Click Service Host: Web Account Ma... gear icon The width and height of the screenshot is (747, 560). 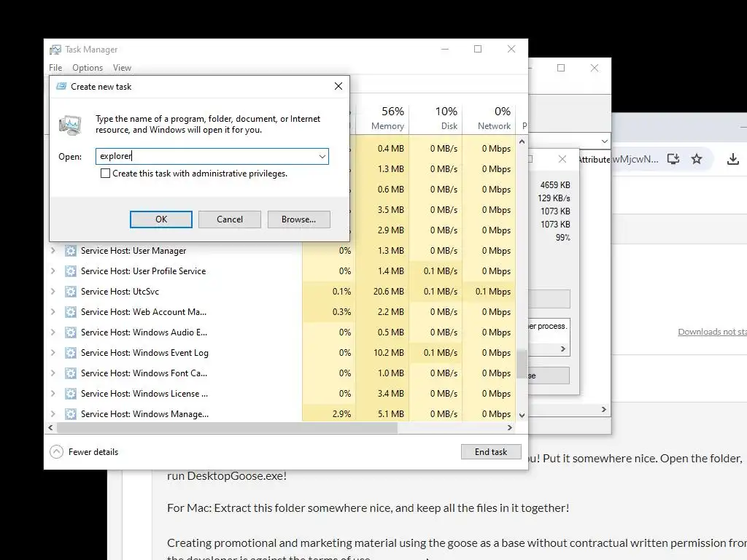71,312
